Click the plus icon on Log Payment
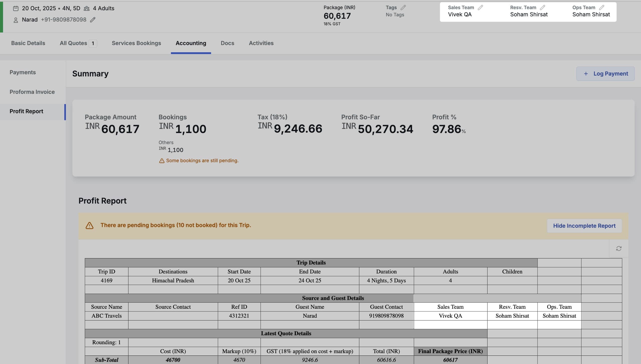641x364 pixels. [x=586, y=73]
